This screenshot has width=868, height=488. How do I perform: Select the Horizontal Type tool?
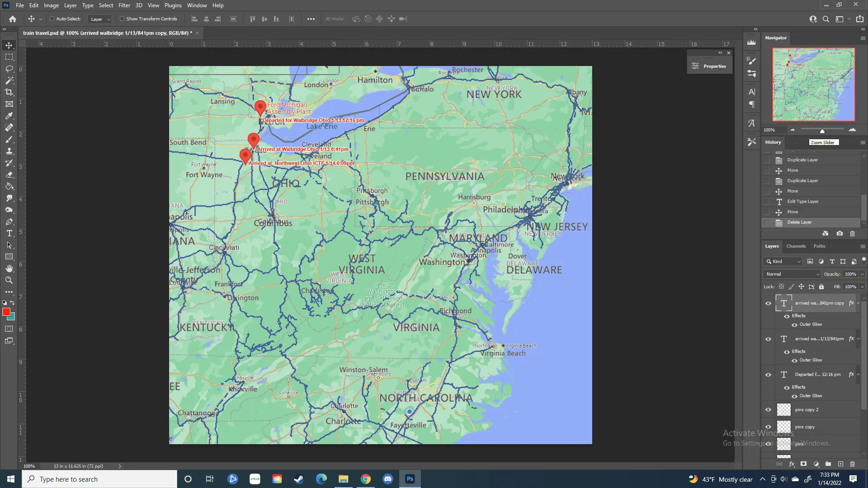click(9, 233)
